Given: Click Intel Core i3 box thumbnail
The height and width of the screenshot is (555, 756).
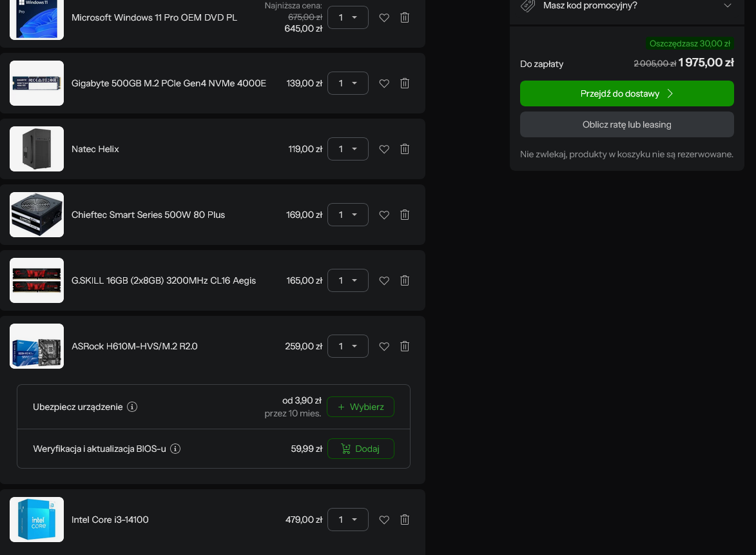Looking at the screenshot, I should (x=37, y=520).
